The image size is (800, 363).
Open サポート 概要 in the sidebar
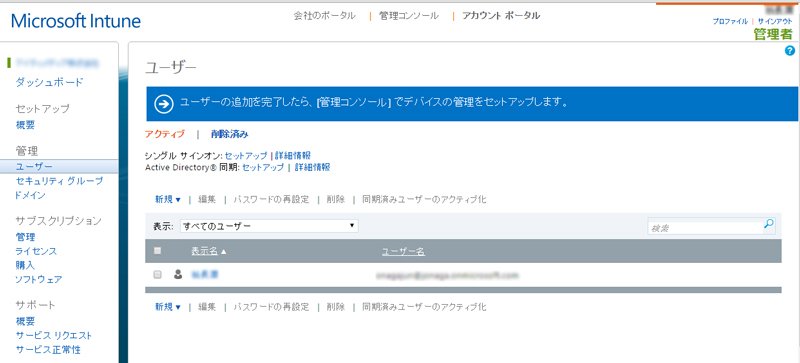25,321
